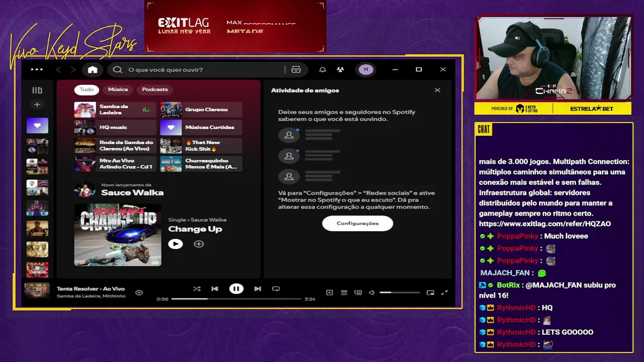Click the BotRix username in chat

[x=507, y=285]
